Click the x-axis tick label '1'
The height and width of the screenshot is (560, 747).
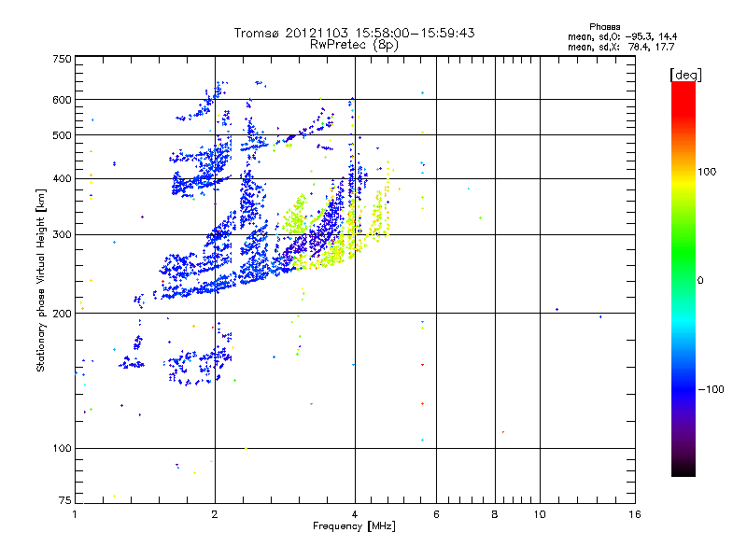pos(75,515)
